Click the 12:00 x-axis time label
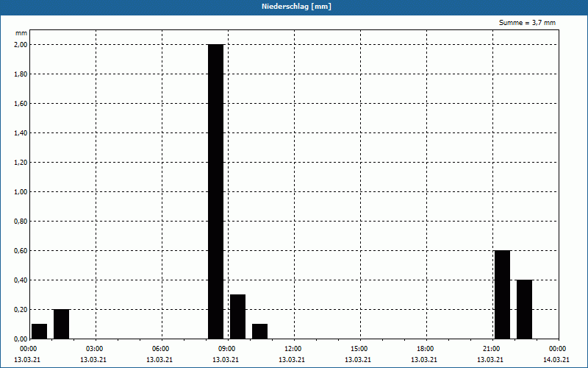Image resolution: width=588 pixels, height=368 pixels. (293, 349)
